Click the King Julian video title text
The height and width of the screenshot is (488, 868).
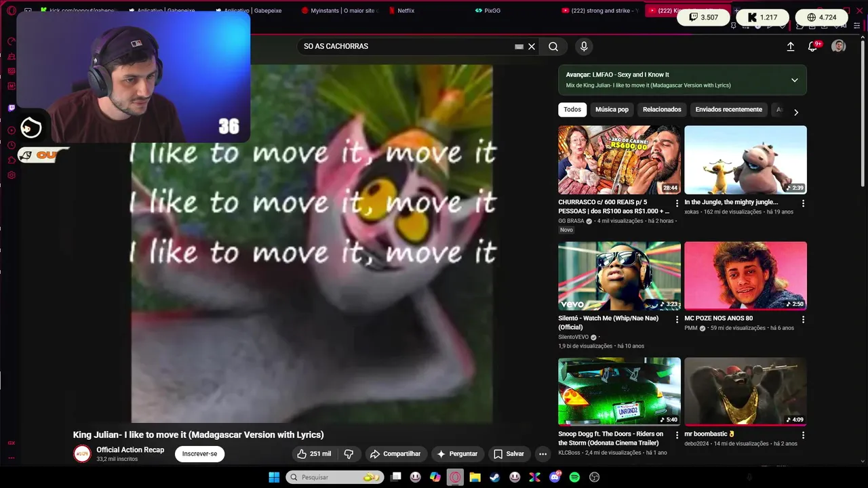click(199, 435)
